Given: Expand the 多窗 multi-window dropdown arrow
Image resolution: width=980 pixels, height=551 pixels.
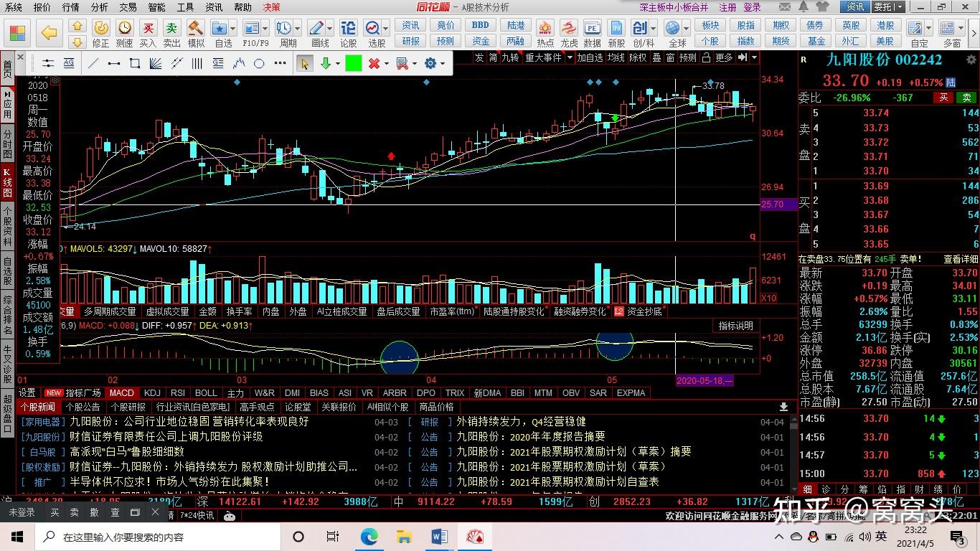Looking at the screenshot, I should [x=960, y=27].
